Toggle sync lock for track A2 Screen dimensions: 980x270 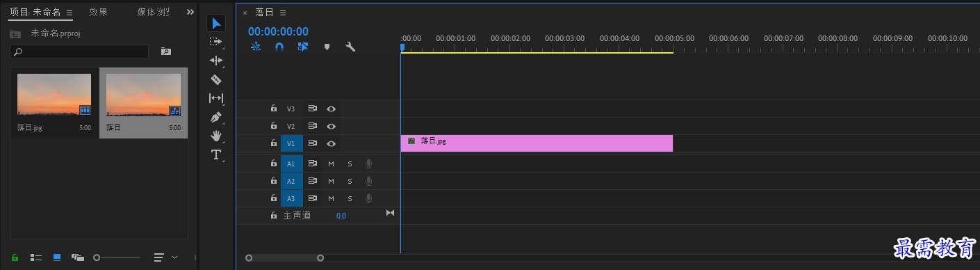[313, 181]
